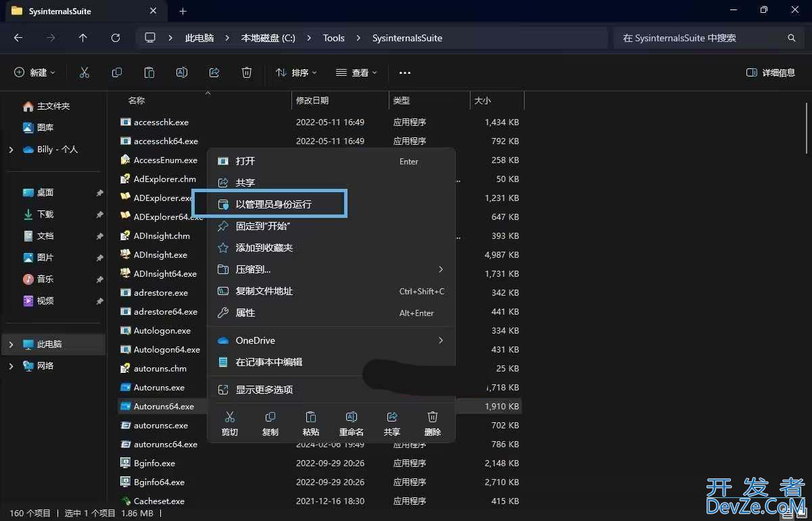Unpin 视频 Videos via its pin icon

pyautogui.click(x=99, y=301)
